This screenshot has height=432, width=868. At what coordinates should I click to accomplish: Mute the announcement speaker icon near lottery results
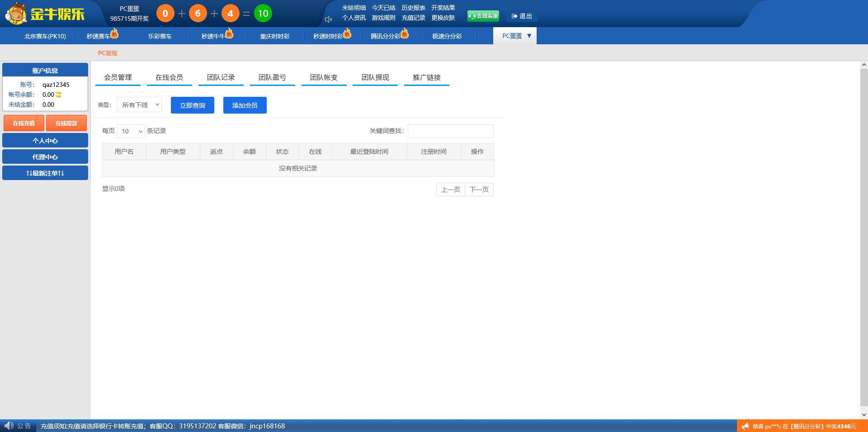click(x=328, y=19)
